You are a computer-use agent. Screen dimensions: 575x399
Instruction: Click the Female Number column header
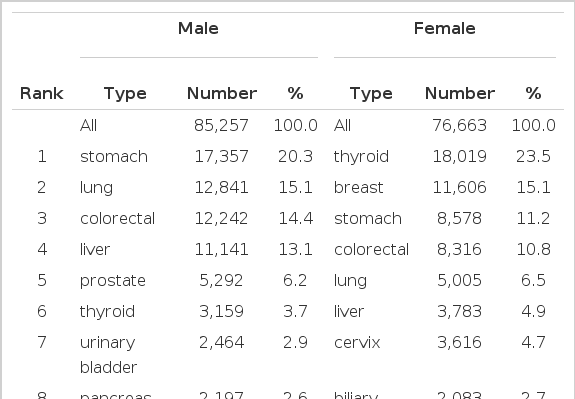pyautogui.click(x=460, y=93)
